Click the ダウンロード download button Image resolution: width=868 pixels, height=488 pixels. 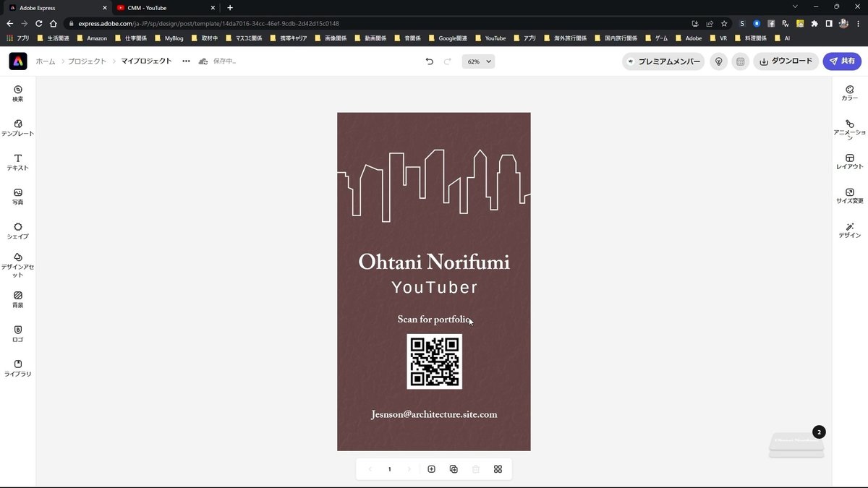click(x=786, y=61)
